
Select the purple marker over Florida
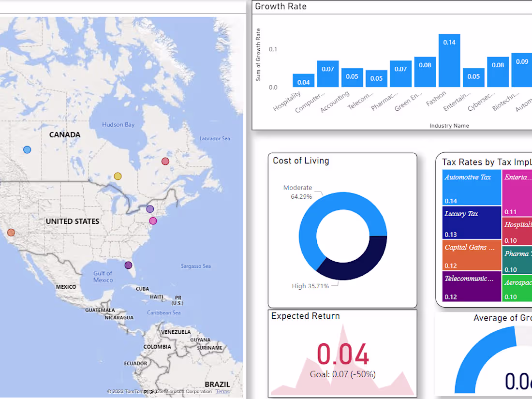pyautogui.click(x=128, y=265)
